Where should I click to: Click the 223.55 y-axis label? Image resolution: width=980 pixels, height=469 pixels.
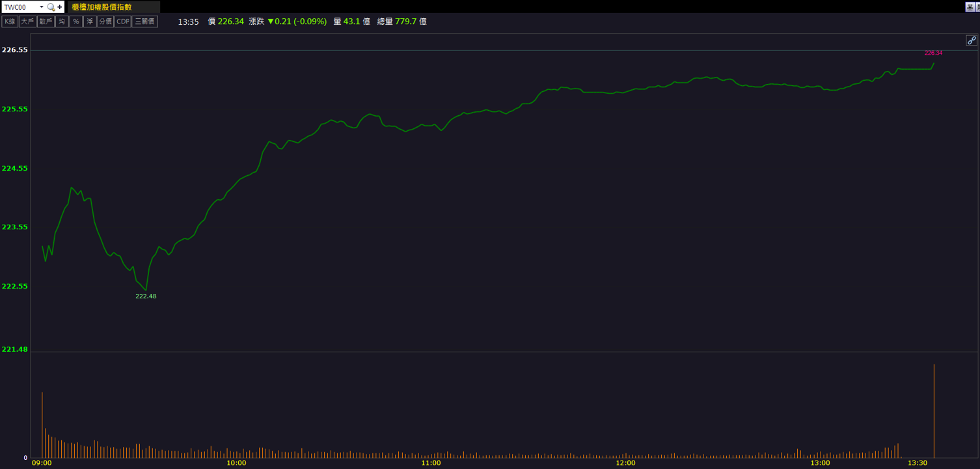(x=15, y=227)
